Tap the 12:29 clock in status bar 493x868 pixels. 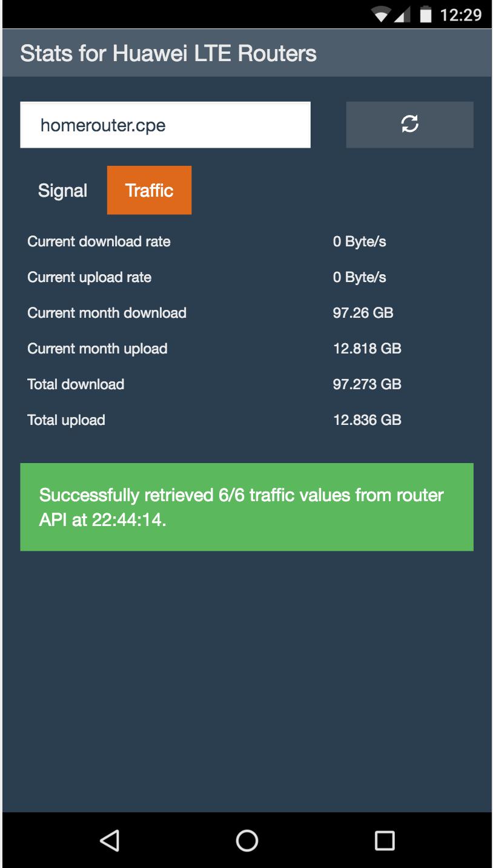tap(460, 15)
